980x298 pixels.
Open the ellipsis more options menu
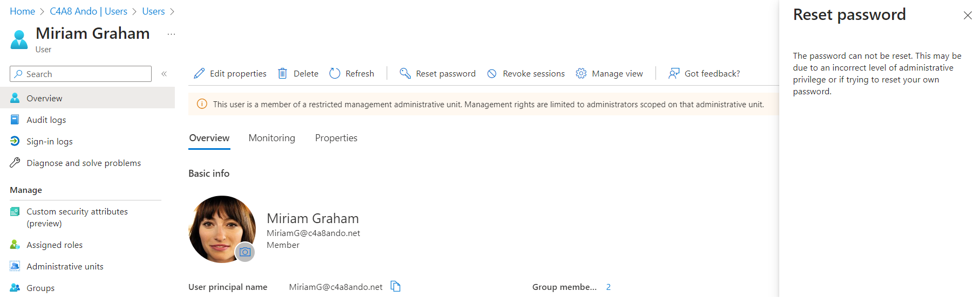pos(171,34)
